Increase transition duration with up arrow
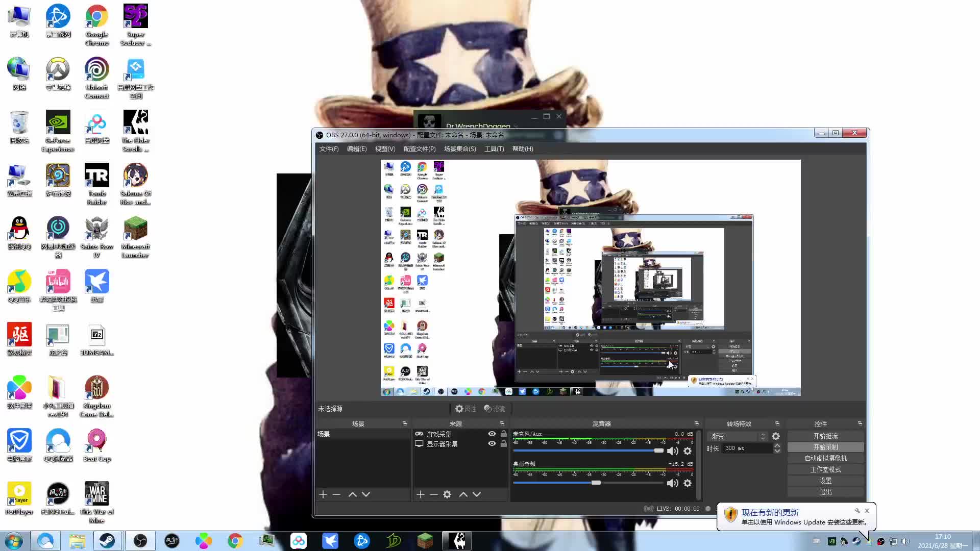Viewport: 980px width, 551px height. (x=777, y=445)
